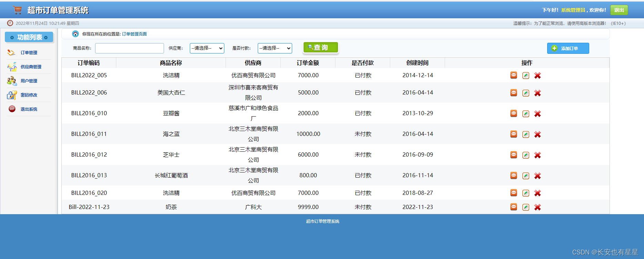
Task: Edit order BILL2016_020
Action: pos(525,193)
